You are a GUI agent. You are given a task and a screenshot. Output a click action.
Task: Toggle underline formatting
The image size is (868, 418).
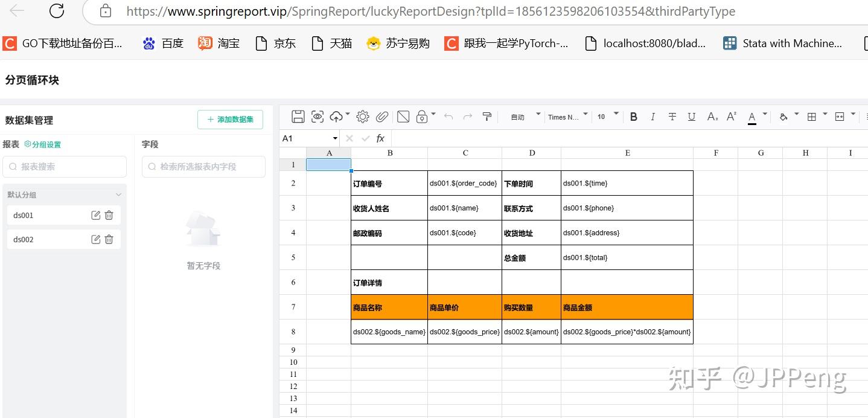[691, 117]
